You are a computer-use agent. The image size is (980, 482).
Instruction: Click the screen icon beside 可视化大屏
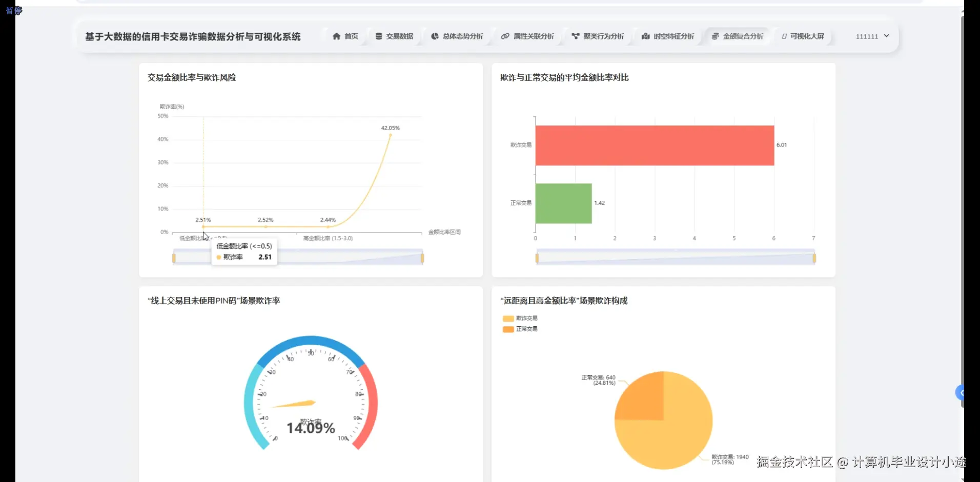coord(784,36)
